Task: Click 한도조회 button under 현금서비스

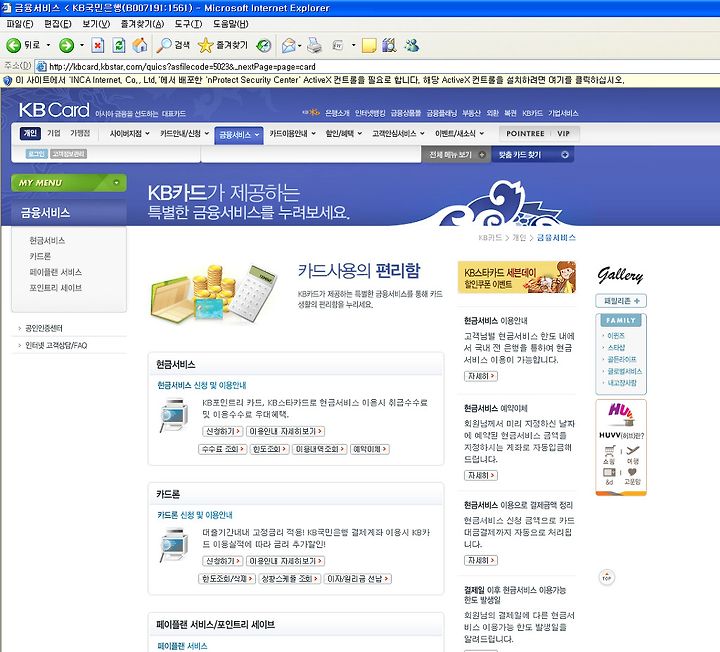Action: pos(270,449)
